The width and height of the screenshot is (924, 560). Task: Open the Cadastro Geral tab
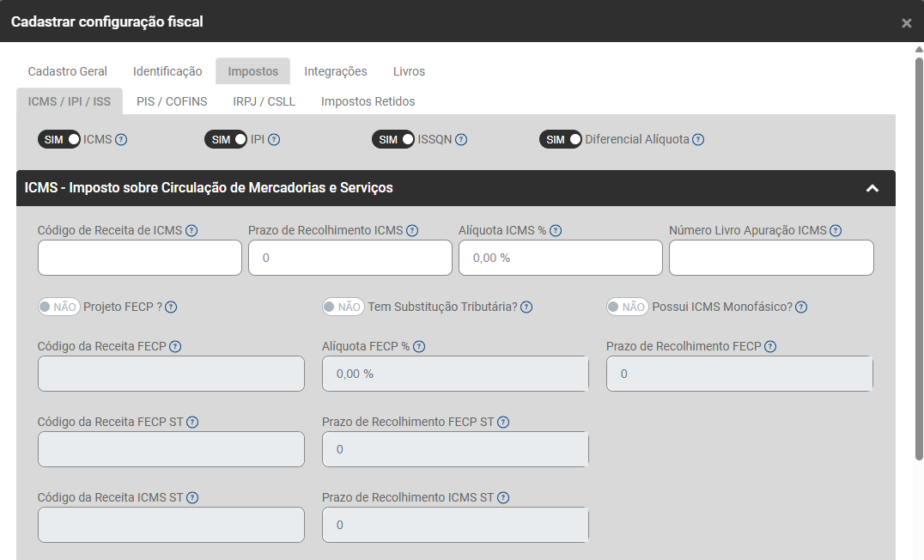(x=68, y=71)
